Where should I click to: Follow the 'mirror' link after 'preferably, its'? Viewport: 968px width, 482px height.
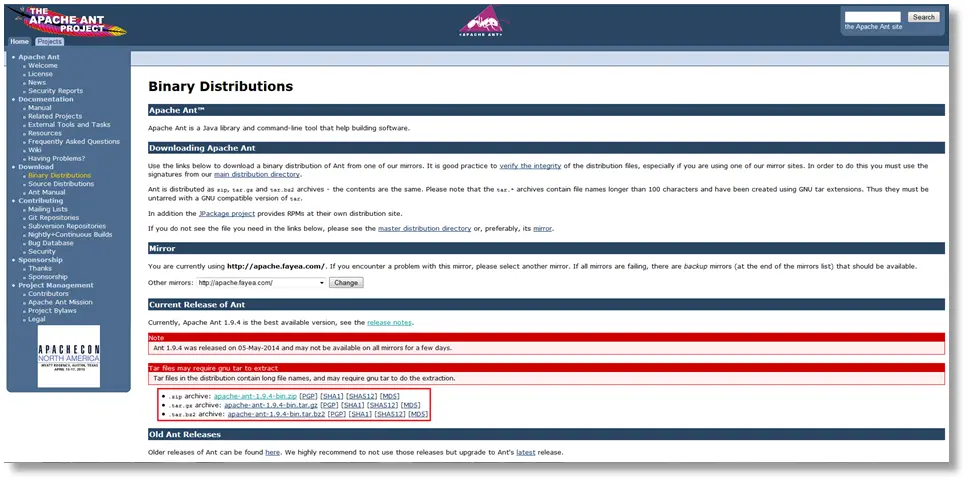pos(543,228)
